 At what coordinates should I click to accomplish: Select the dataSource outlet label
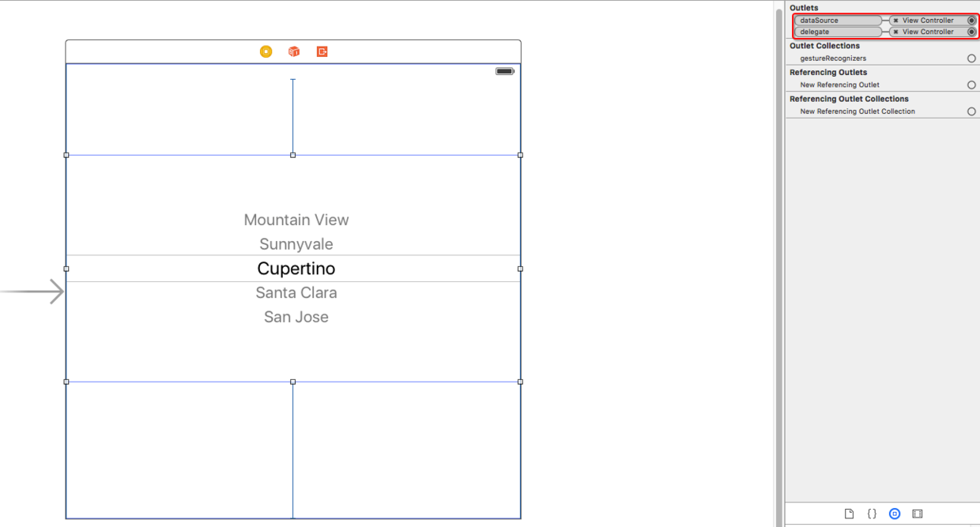pyautogui.click(x=836, y=21)
